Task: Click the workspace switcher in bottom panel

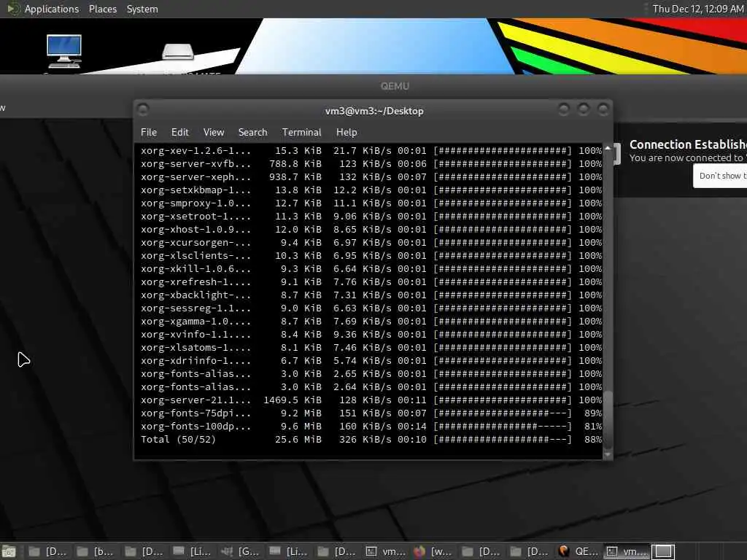Action: pos(662,552)
